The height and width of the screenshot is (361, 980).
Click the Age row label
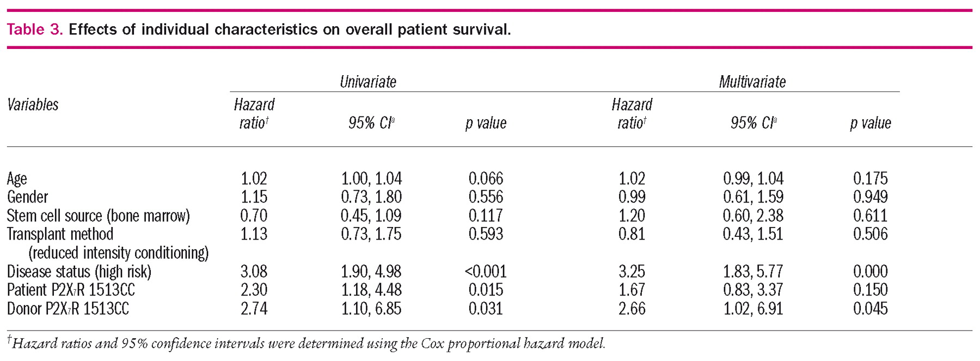coord(17,179)
